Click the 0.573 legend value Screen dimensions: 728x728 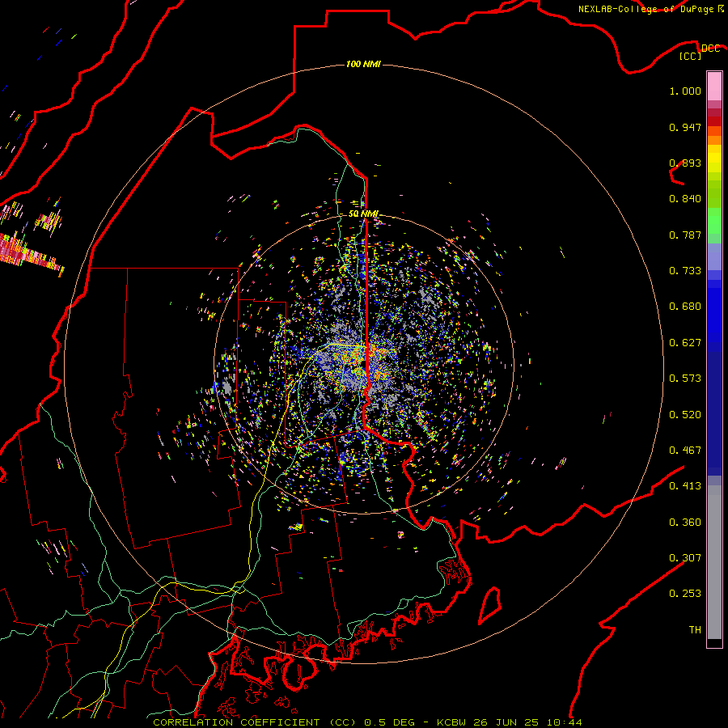click(x=685, y=379)
